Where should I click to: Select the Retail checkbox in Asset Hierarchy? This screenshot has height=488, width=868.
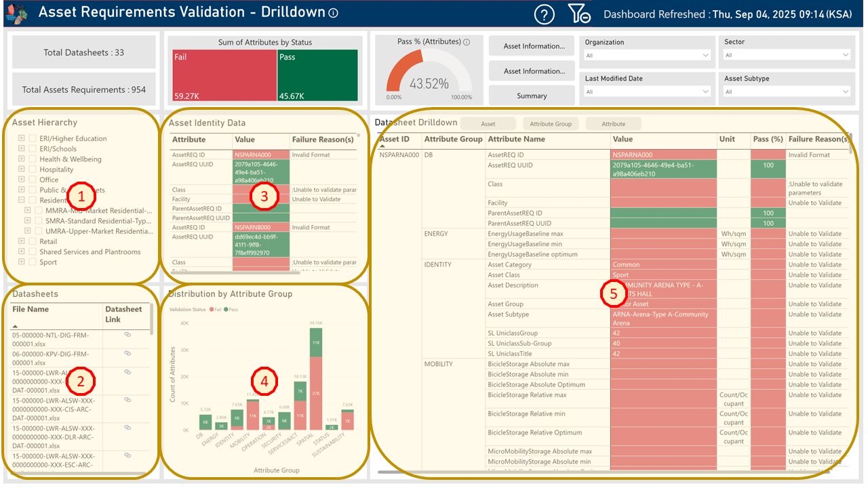click(x=33, y=241)
